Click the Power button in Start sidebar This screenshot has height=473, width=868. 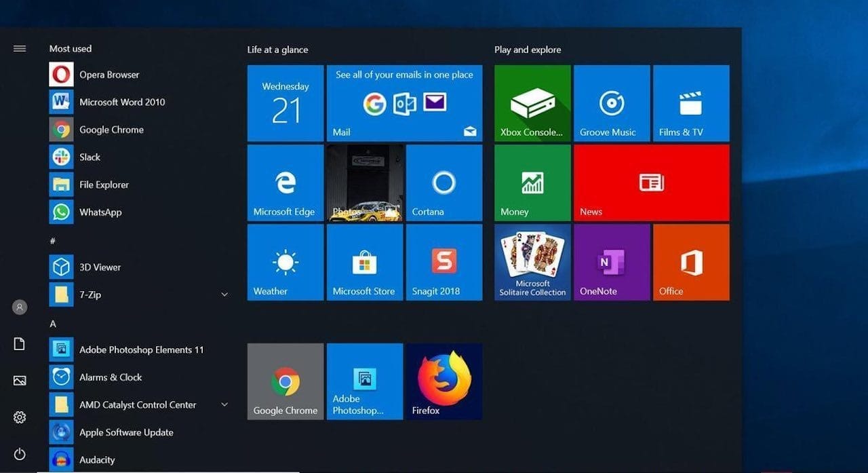[x=20, y=454]
